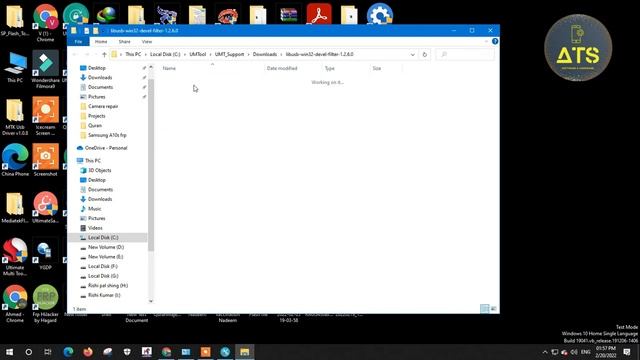
Task: Open Local Disk (G:) drive
Action: pyautogui.click(x=103, y=276)
